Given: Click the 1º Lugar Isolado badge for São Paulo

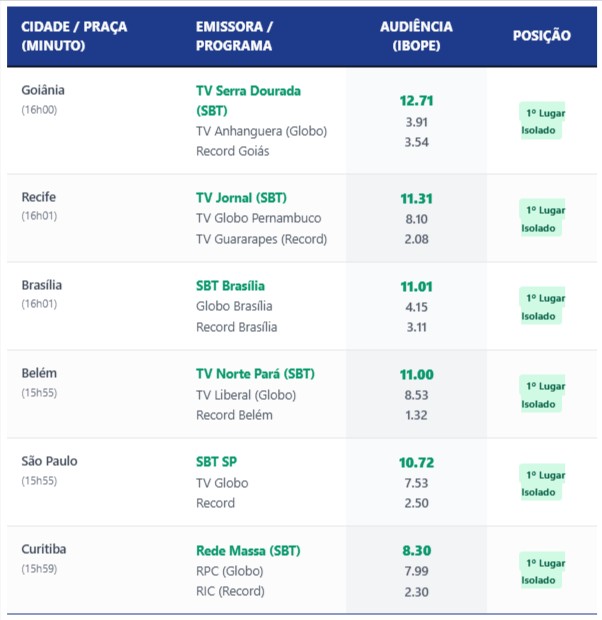Looking at the screenshot, I should tap(542, 482).
